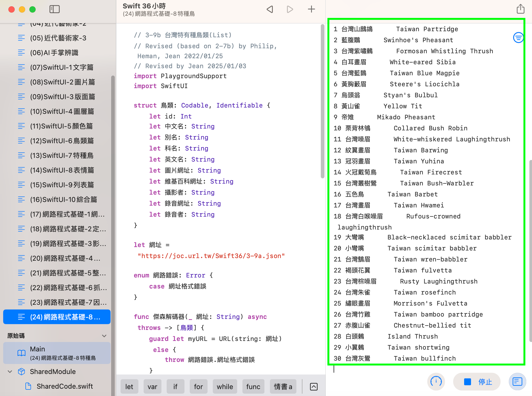This screenshot has height=396, width=532.
Task: Collapse the SharedModule disclosure arrow
Action: click(x=10, y=372)
